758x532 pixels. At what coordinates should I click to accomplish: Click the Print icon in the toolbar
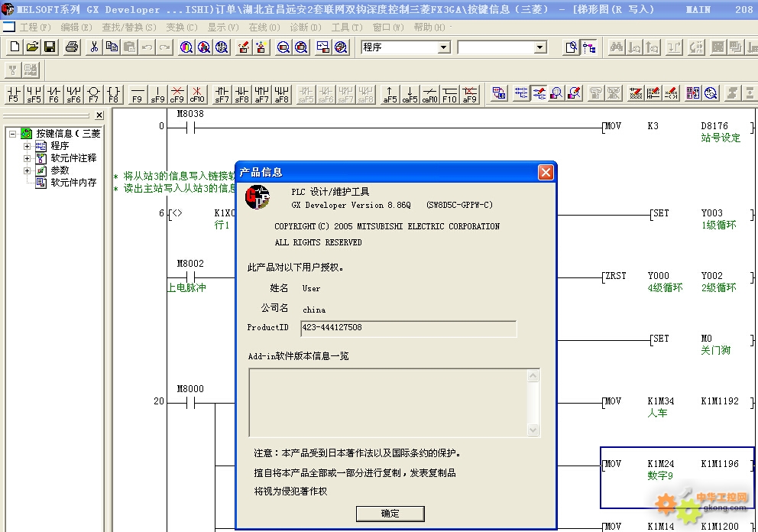72,47
